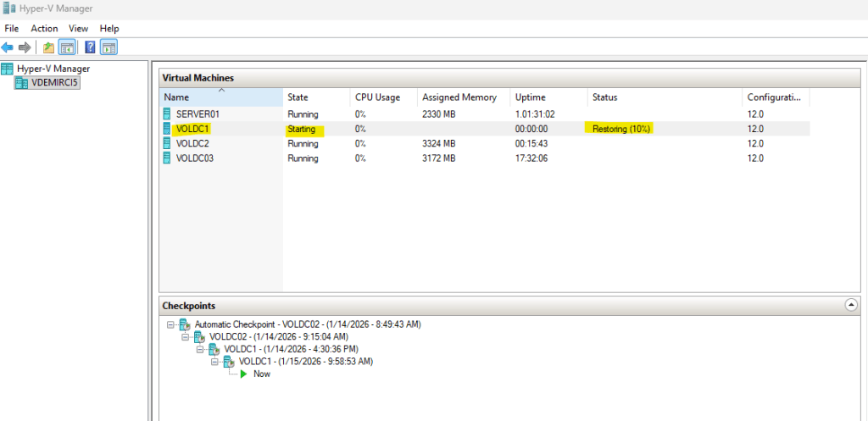
Task: Collapse the VOLDC02 9:15:04 AM checkpoint node
Action: click(x=186, y=337)
